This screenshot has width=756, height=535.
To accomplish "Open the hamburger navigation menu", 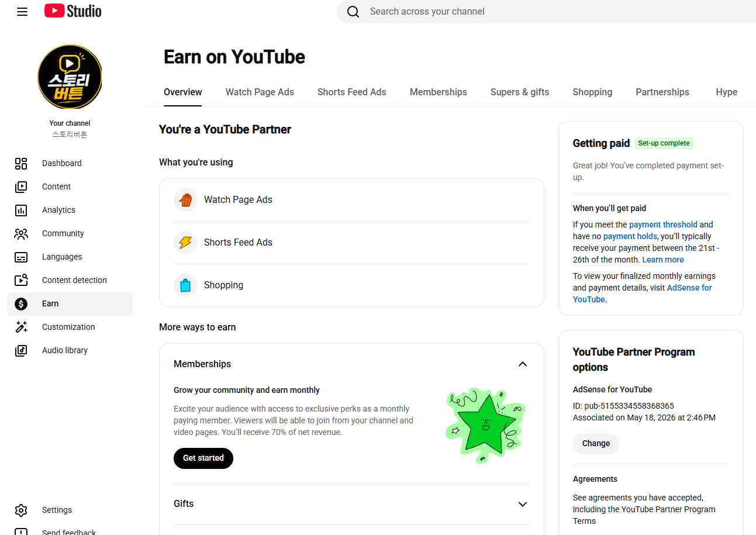I will pos(22,12).
